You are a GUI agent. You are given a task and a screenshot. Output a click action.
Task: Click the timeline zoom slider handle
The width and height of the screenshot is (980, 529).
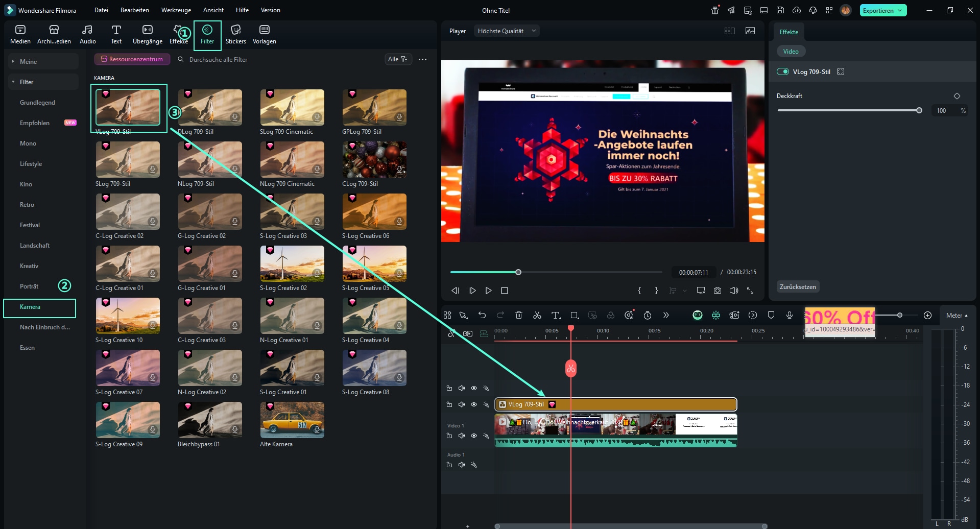click(x=900, y=315)
